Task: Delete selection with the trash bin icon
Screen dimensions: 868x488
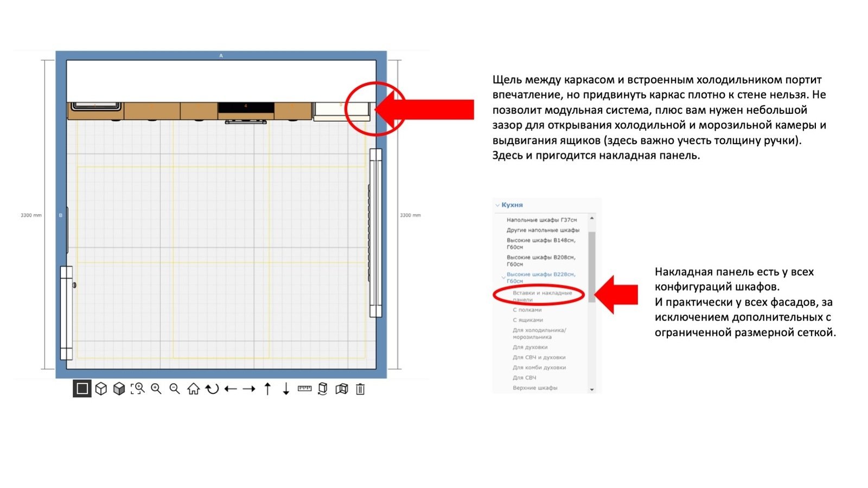Action: click(360, 389)
